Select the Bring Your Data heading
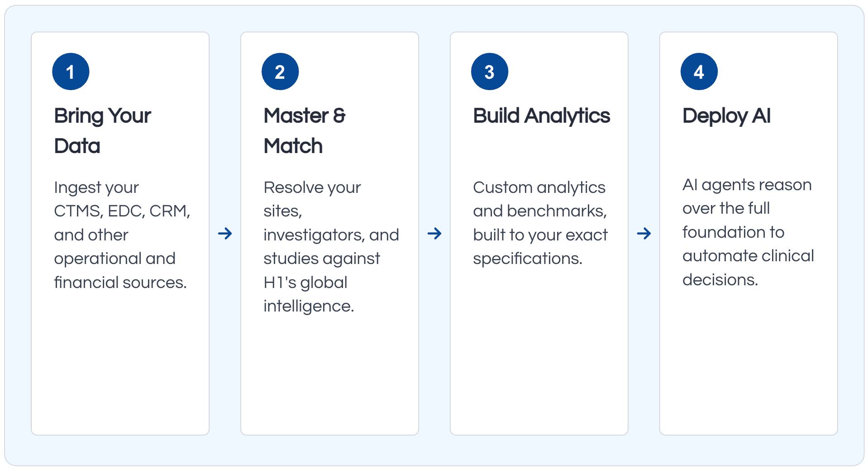Image resolution: width=868 pixels, height=470 pixels. (x=102, y=131)
